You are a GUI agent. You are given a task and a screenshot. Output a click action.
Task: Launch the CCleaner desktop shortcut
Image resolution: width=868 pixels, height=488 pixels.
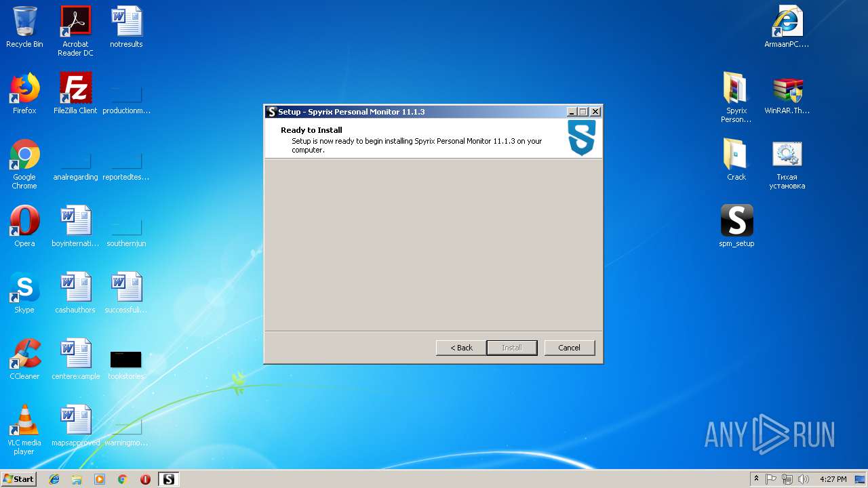tap(24, 360)
